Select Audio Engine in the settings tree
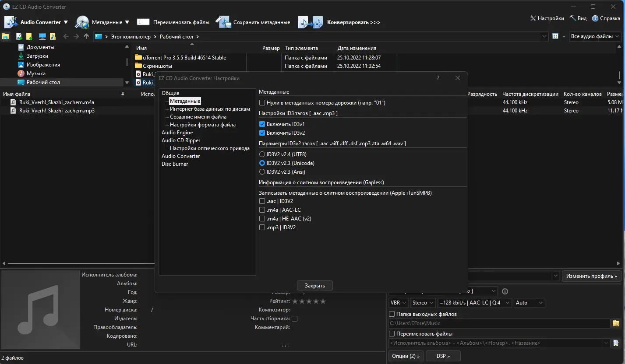This screenshot has height=364, width=625. (x=177, y=133)
